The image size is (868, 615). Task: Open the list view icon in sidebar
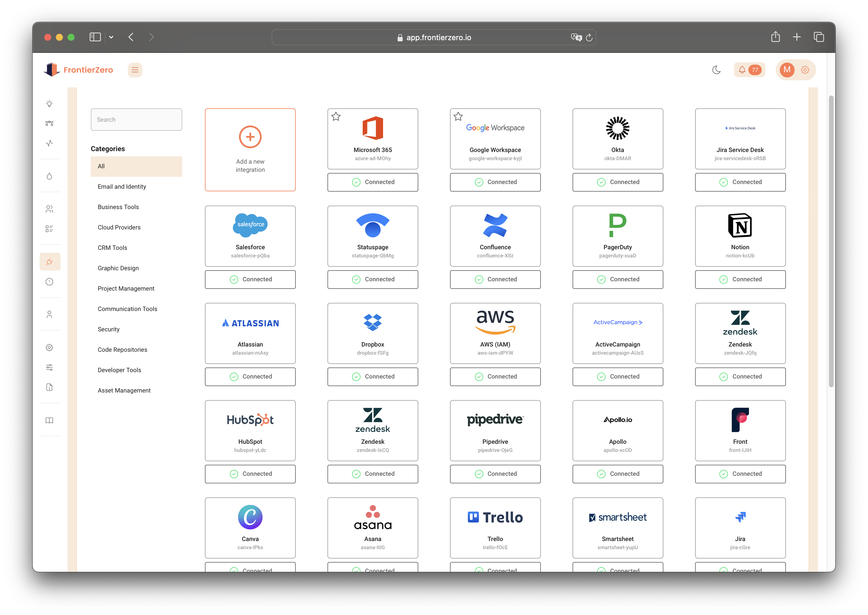click(x=49, y=229)
